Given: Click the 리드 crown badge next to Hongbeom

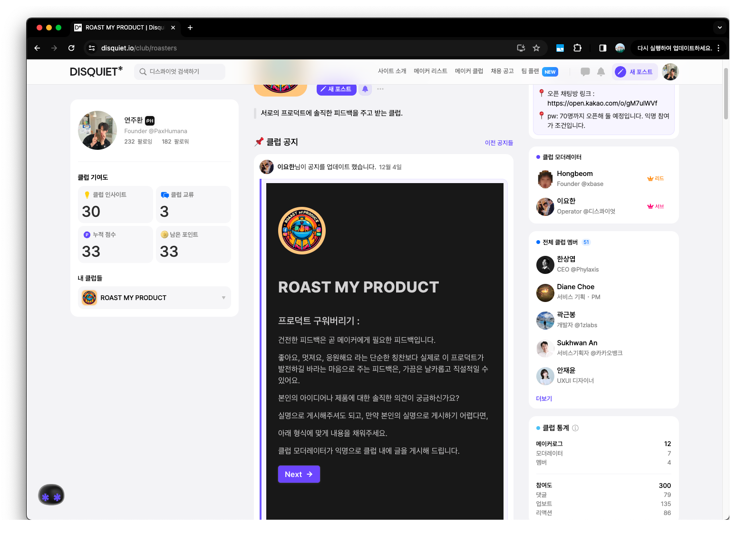Looking at the screenshot, I should 656,178.
